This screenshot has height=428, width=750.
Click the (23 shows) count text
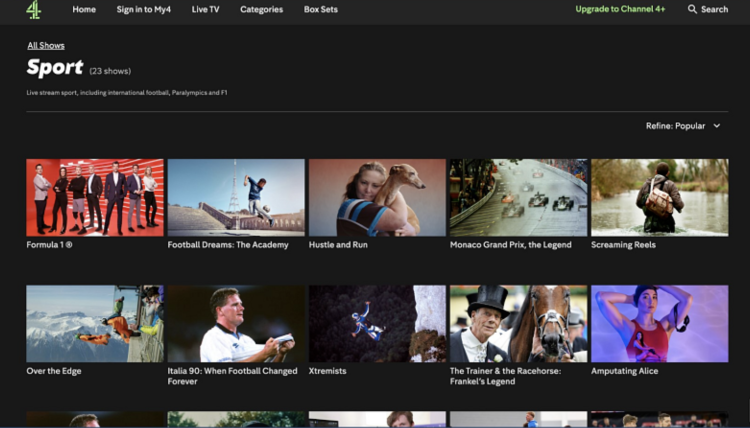coord(110,71)
